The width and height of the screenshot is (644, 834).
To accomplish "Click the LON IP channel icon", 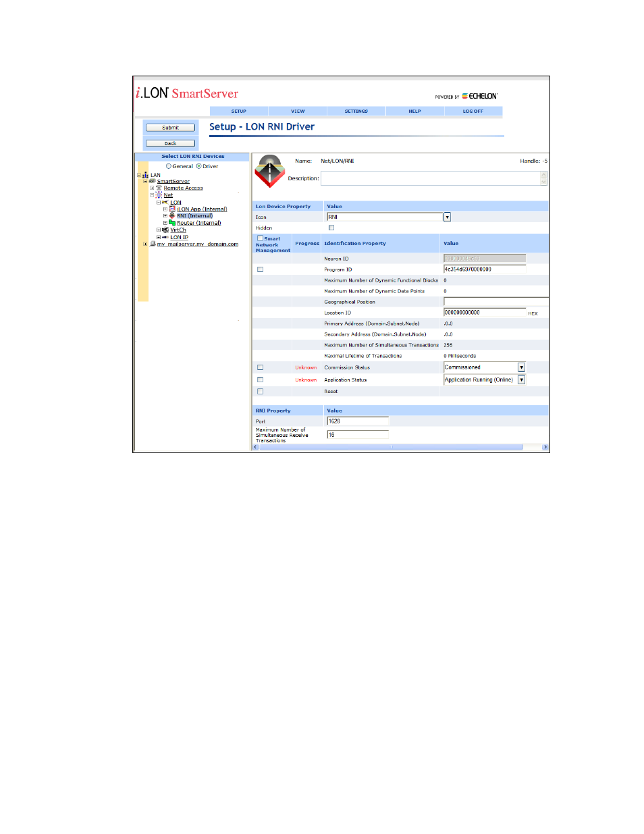I will 165,237.
